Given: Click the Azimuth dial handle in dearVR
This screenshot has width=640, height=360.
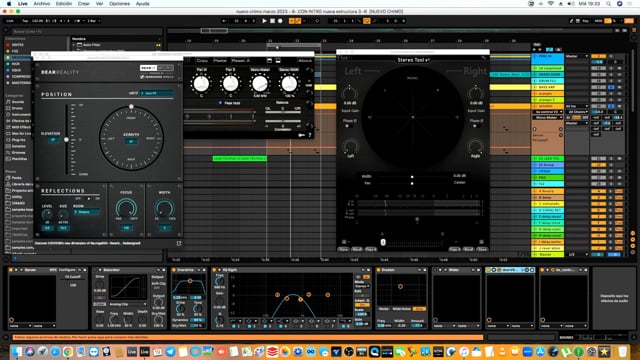Looking at the screenshot, I should point(131,107).
